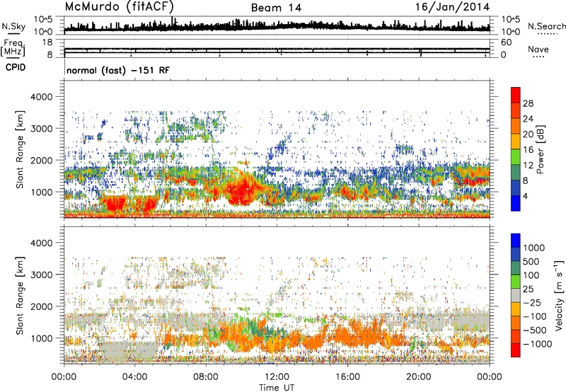The width and height of the screenshot is (566, 392).
Task: Click the 'Velocity [m s-1]' colorbar label
Action: pyautogui.click(x=559, y=295)
